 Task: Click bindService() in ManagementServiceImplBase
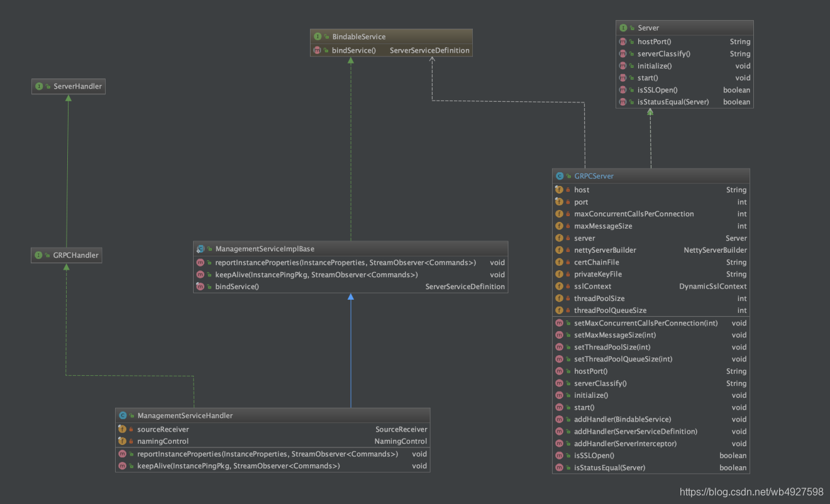pos(350,287)
